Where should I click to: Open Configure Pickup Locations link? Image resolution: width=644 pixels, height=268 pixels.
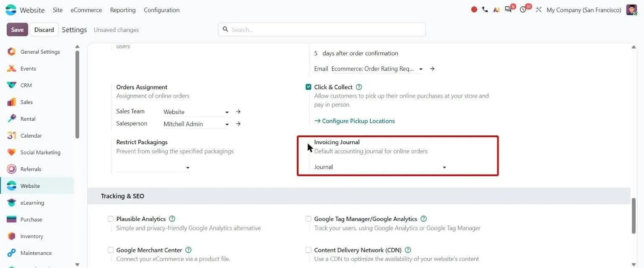pos(355,121)
